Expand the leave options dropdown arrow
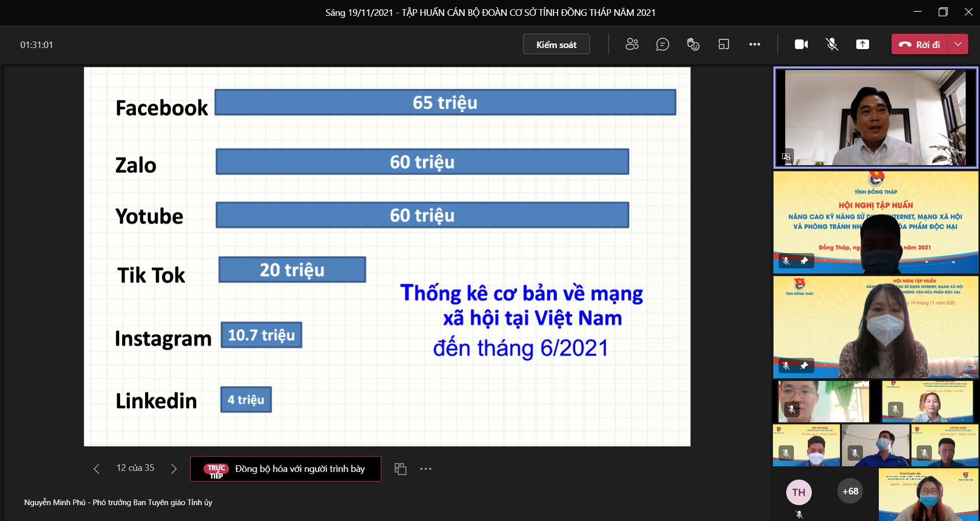Screen dimensions: 980x521 958,44
